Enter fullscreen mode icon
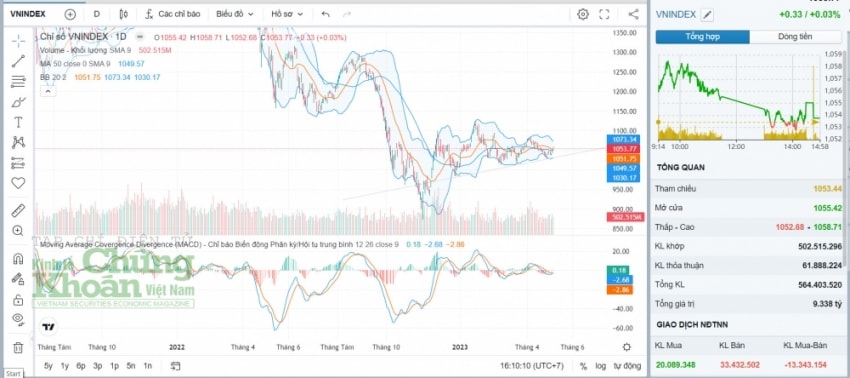Screen dimensions: 850x378 click(x=604, y=14)
